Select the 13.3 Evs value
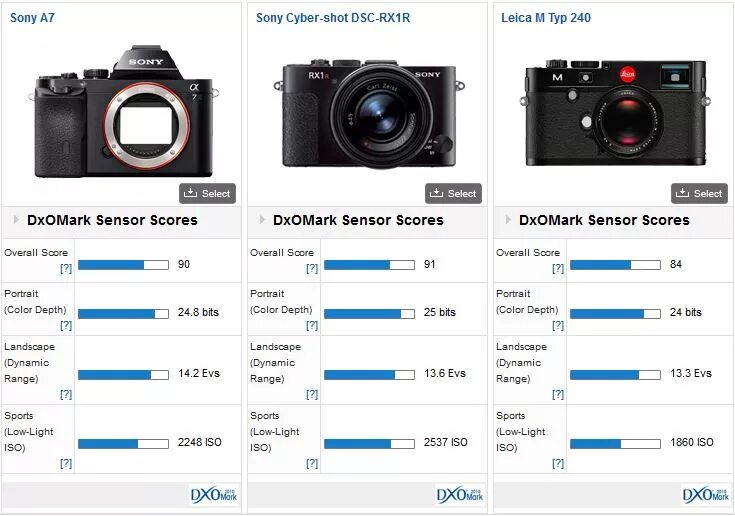The image size is (735, 516). click(x=690, y=374)
